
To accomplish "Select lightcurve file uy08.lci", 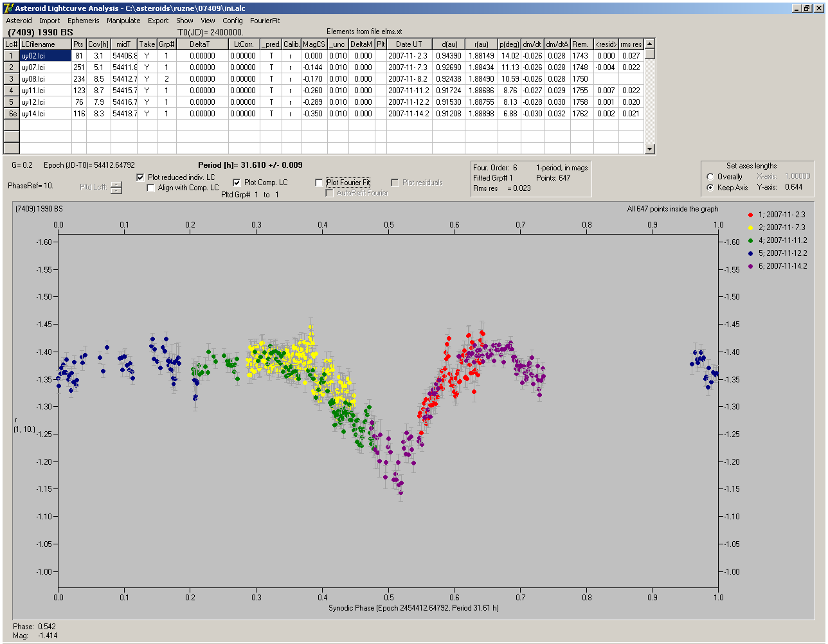I will [x=45, y=79].
